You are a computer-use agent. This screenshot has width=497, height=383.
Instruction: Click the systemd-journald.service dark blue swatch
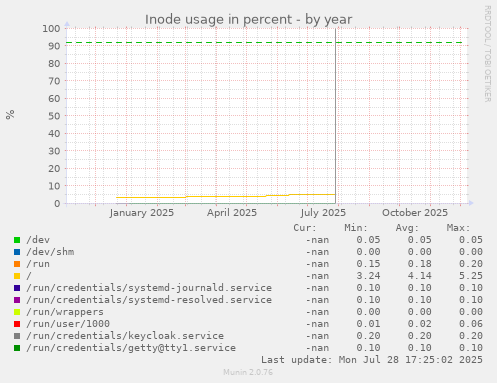pyautogui.click(x=17, y=288)
